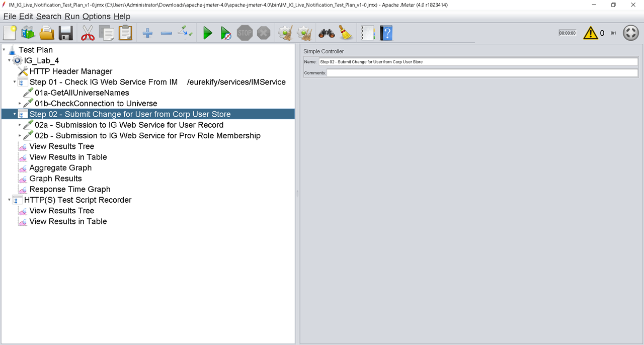Open the Search dialog with binoculars icon
This screenshot has height=345, width=644.
click(x=326, y=33)
